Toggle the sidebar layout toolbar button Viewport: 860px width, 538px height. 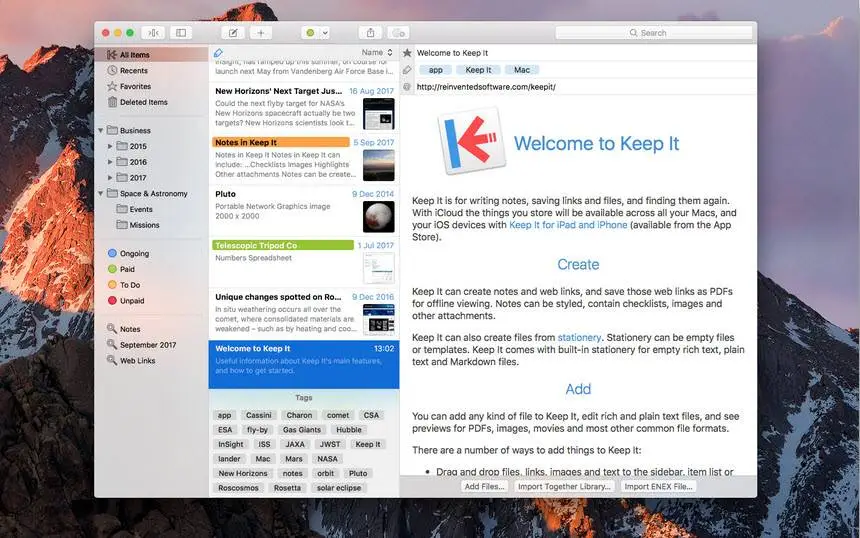(x=181, y=33)
